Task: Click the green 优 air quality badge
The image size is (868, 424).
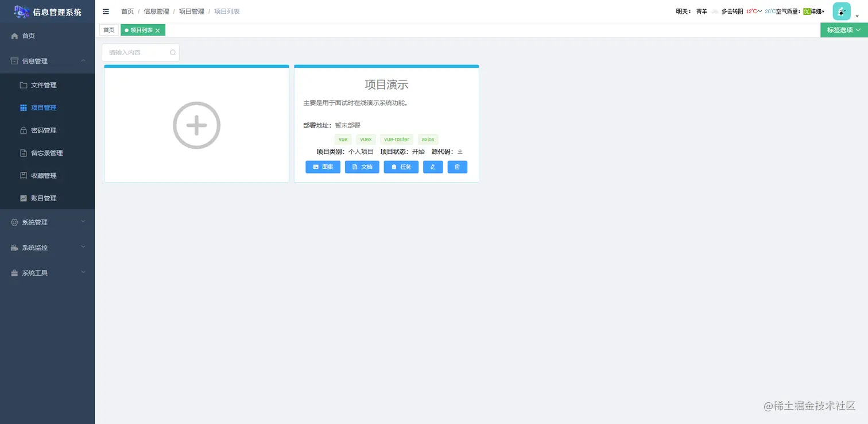Action: pos(806,11)
